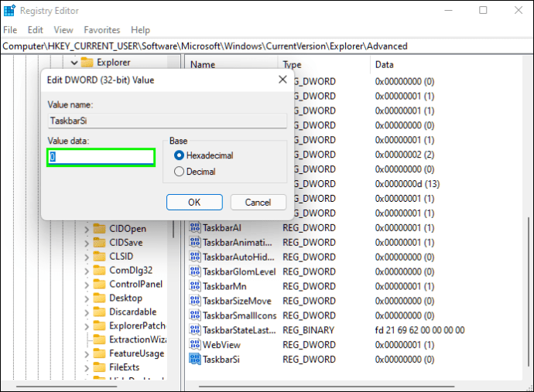This screenshot has height=392, width=534.
Task: Open the Help menu
Action: [140, 30]
